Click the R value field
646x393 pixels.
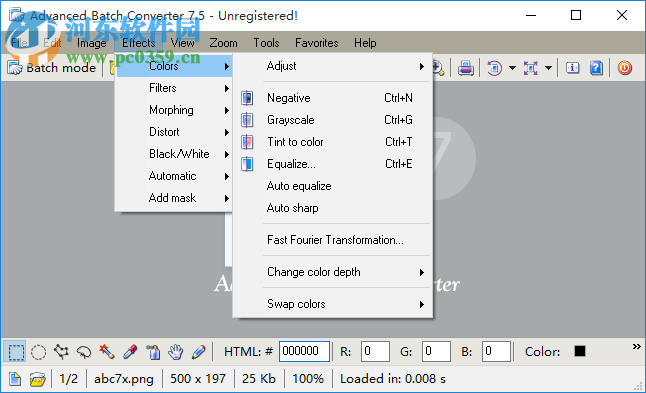click(x=375, y=351)
